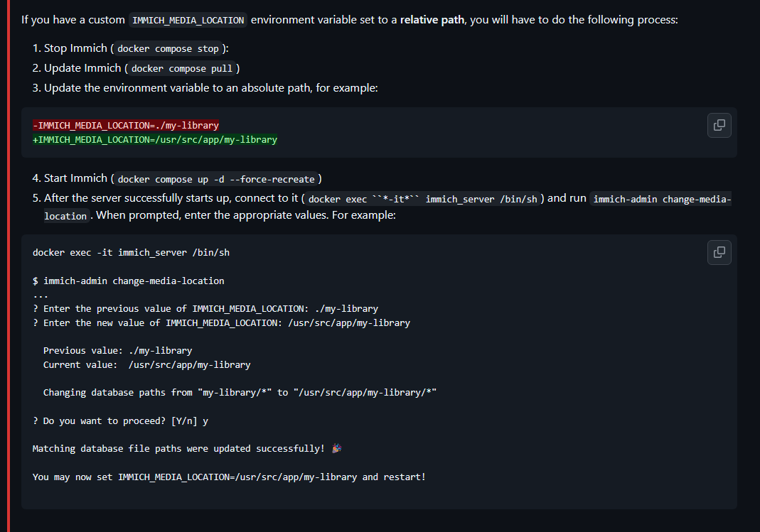Click the 'Changing database paths from' line
Screen dimensions: 760x532
240,393
